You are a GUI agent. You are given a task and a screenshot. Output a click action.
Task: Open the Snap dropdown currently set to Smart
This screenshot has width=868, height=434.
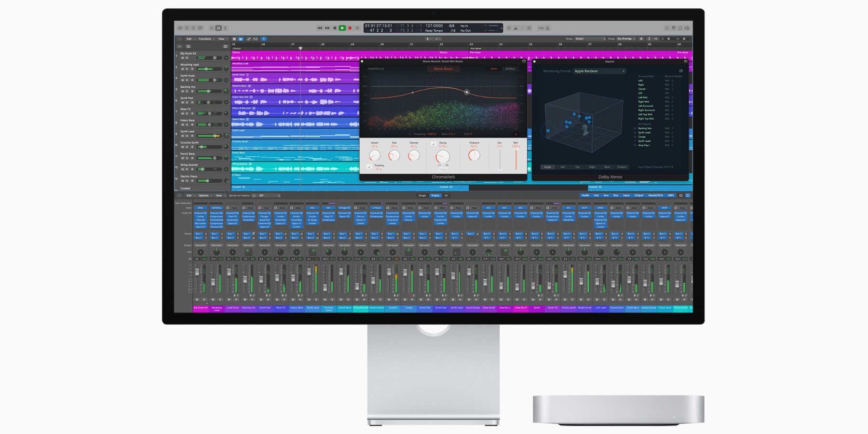(x=583, y=39)
